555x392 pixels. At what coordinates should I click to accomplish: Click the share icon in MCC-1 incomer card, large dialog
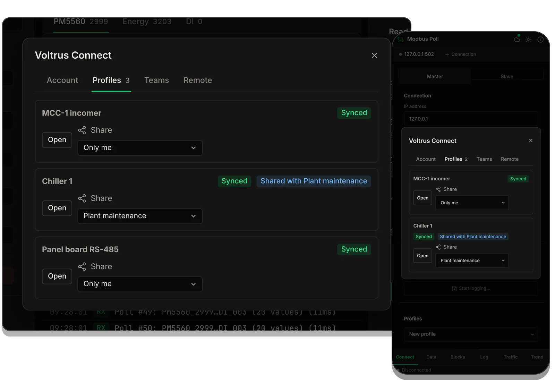82,130
